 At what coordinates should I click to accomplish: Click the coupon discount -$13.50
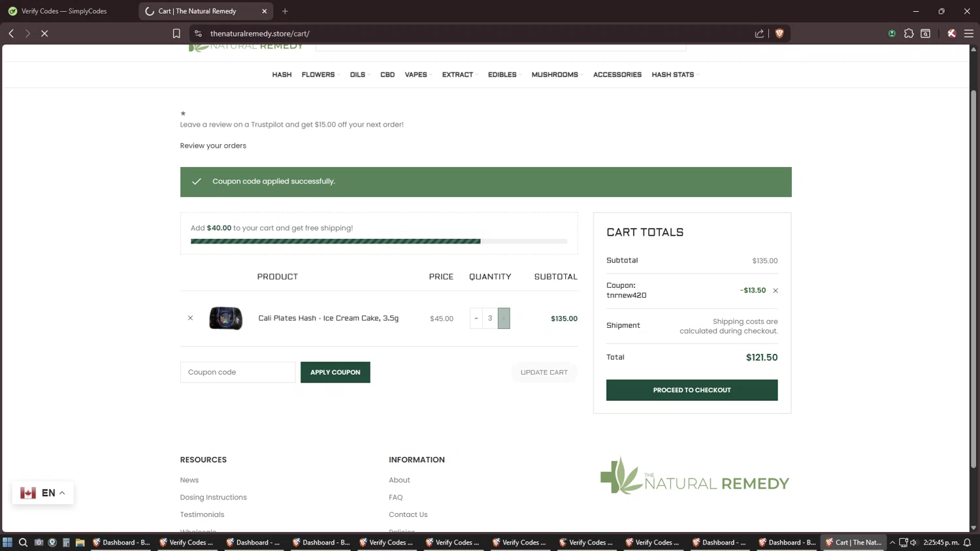753,291
